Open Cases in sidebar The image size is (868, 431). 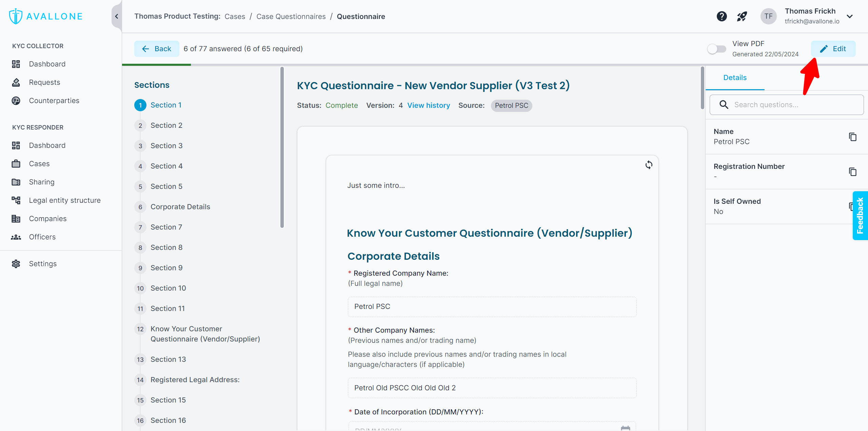39,164
